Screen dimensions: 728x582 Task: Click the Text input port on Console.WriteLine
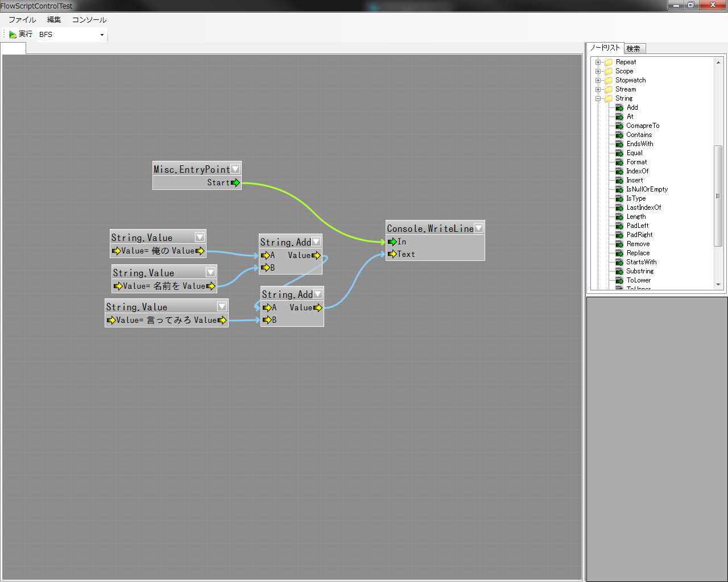[x=392, y=254]
